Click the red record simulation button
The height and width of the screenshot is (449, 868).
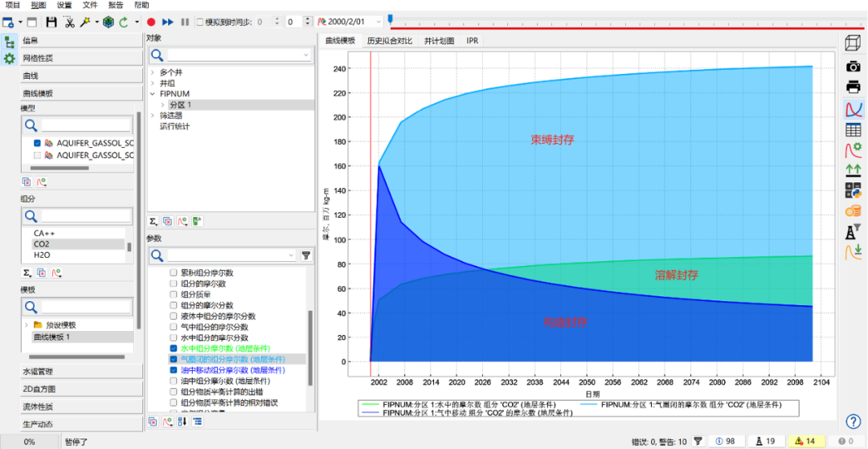[x=150, y=22]
